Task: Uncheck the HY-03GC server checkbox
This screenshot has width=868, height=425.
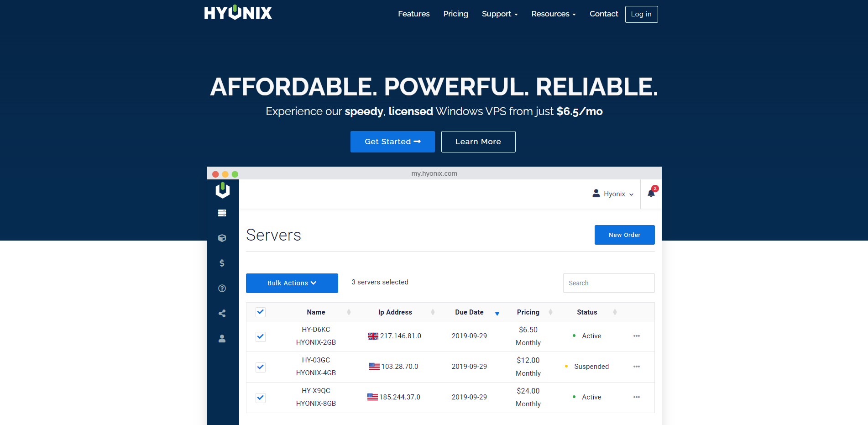Action: (261, 367)
